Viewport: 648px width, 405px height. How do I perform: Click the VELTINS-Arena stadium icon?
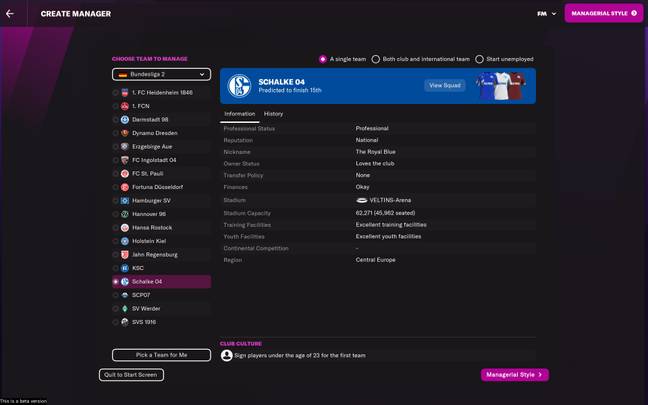pyautogui.click(x=362, y=200)
